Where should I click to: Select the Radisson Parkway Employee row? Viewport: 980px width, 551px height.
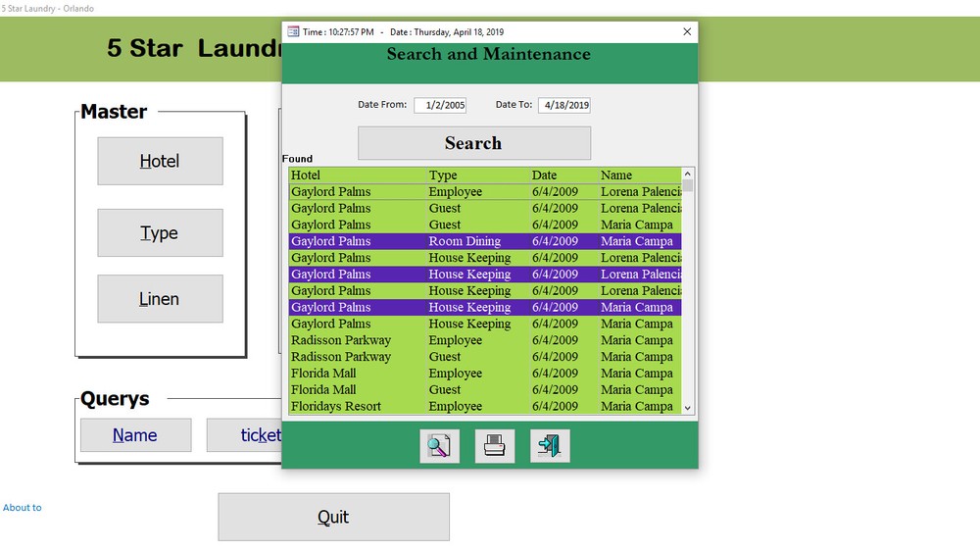click(485, 340)
